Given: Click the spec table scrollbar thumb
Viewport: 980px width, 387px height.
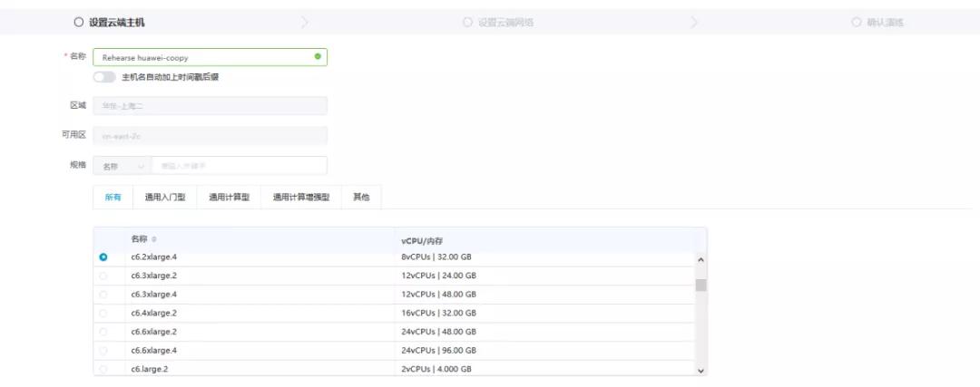Looking at the screenshot, I should pos(700,285).
